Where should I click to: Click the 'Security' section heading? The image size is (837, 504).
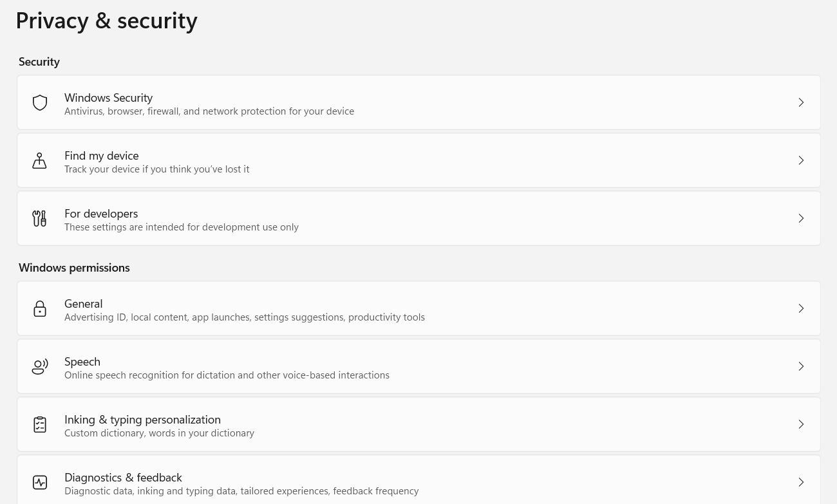[39, 62]
